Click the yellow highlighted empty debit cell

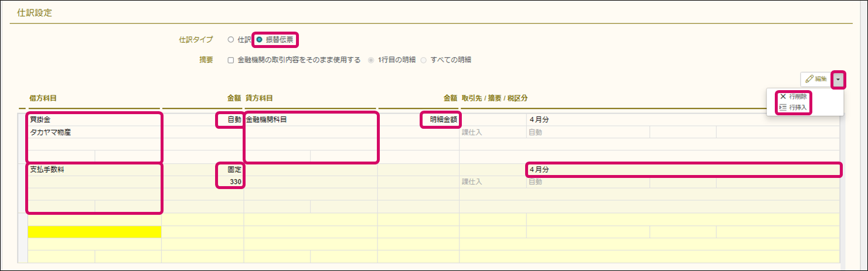coord(94,232)
